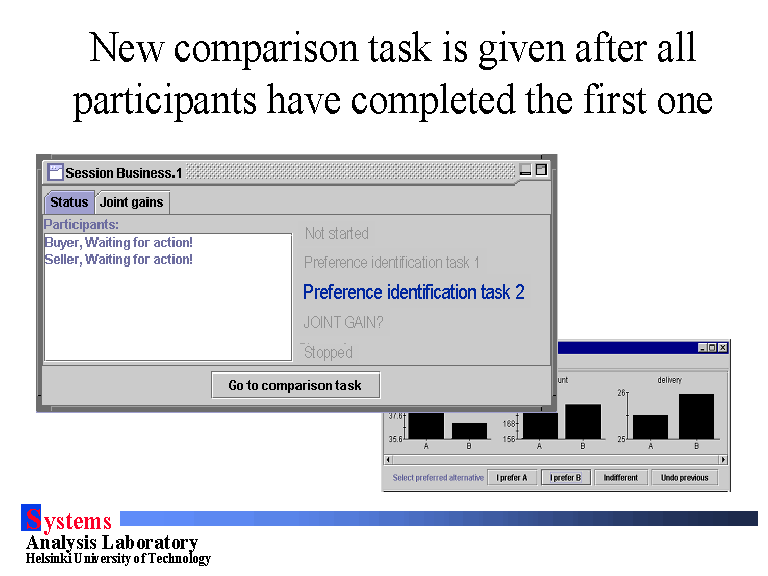Select Buyer in participants list
The image size is (768, 576).
tap(118, 242)
